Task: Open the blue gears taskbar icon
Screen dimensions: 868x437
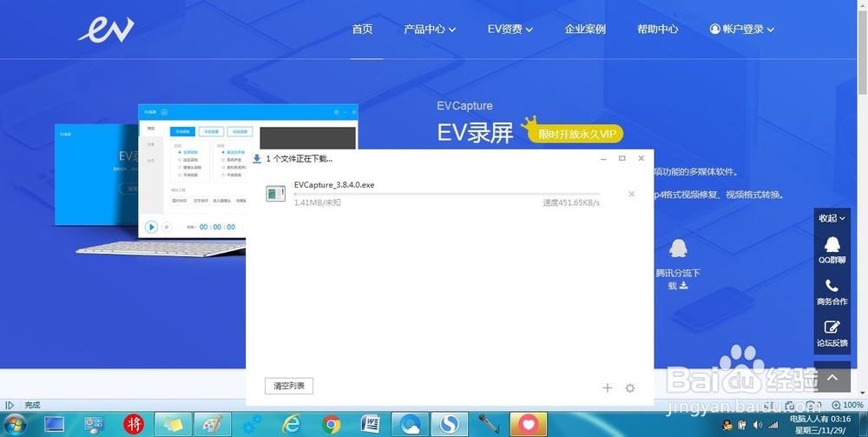Action: coord(253,425)
